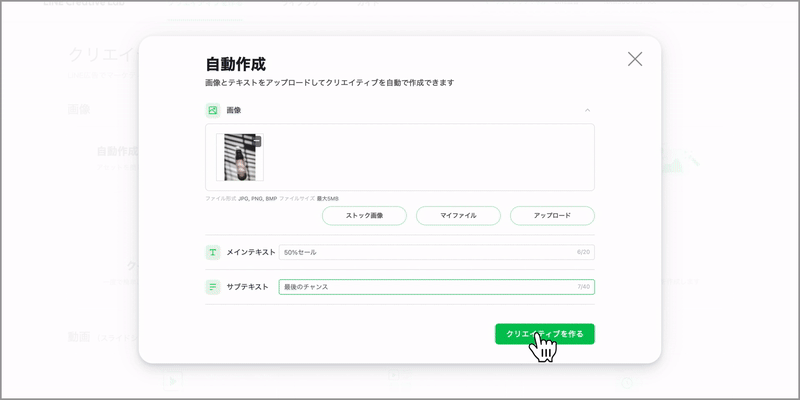The image size is (800, 400).
Task: Click the サブテキスト label
Action: [x=247, y=287]
